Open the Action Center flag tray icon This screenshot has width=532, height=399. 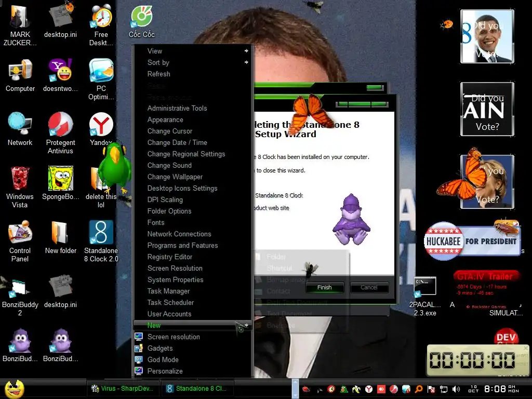[431, 389]
